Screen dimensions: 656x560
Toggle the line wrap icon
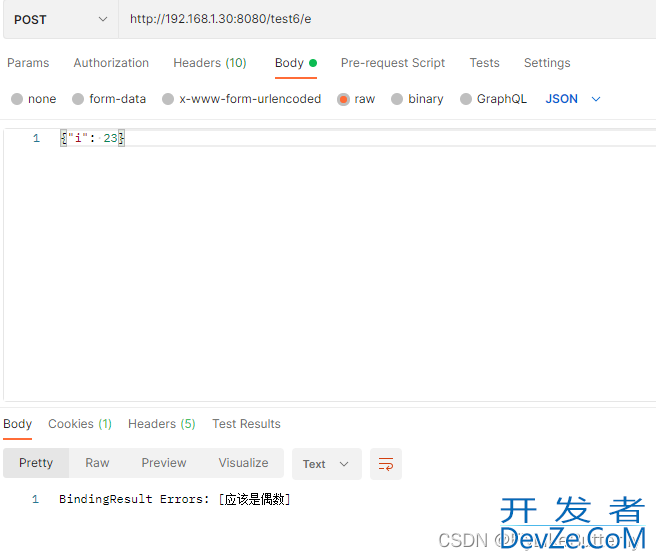click(386, 464)
